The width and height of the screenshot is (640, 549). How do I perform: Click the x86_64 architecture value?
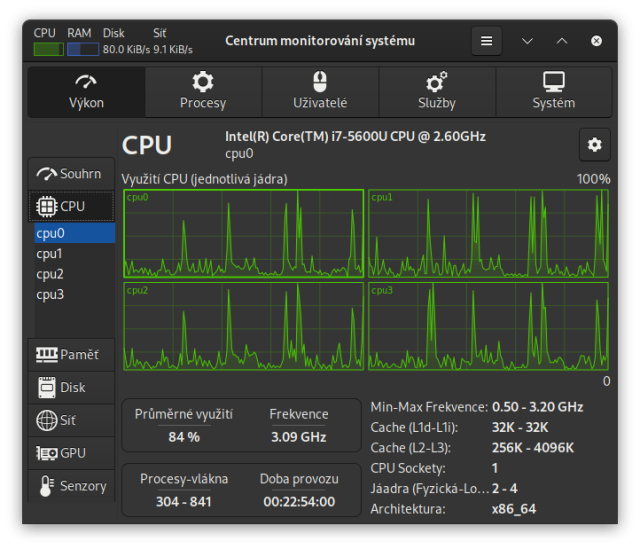pos(514,509)
